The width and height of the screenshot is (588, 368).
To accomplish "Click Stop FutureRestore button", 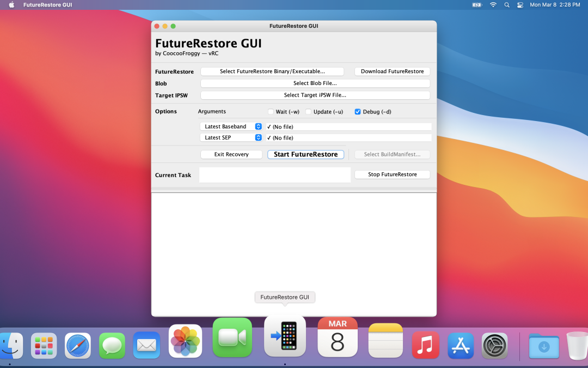I will [x=392, y=174].
